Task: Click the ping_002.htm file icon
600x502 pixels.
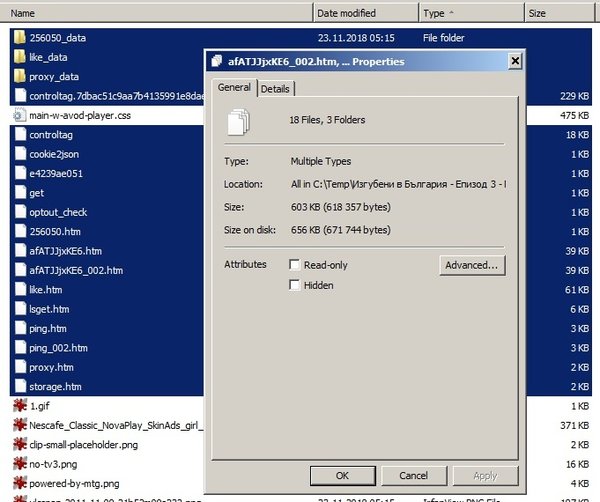Action: pyautogui.click(x=20, y=348)
